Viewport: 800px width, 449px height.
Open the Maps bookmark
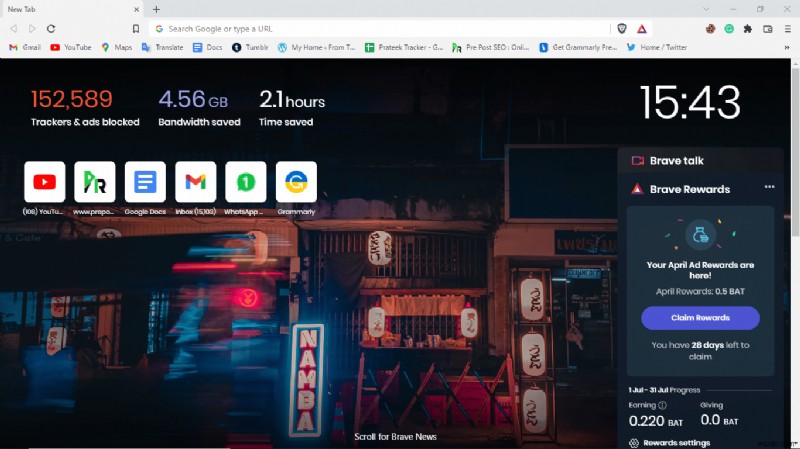coord(116,47)
